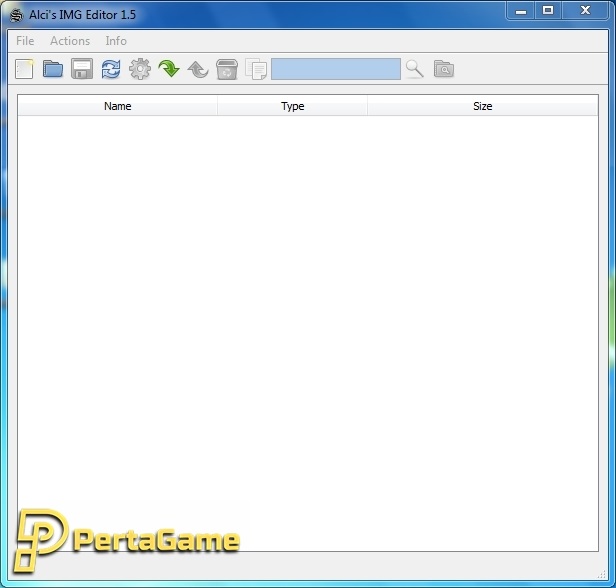
Task: Open the Info menu
Action: click(x=116, y=41)
